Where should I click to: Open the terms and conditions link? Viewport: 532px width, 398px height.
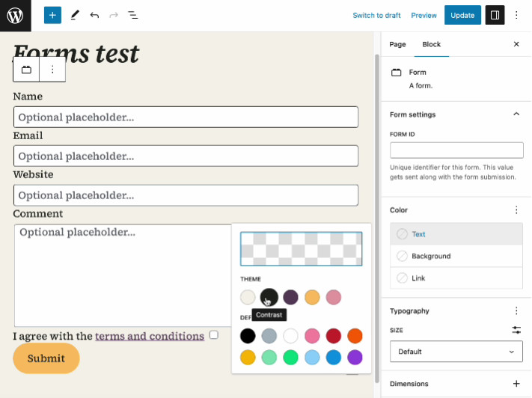(150, 336)
